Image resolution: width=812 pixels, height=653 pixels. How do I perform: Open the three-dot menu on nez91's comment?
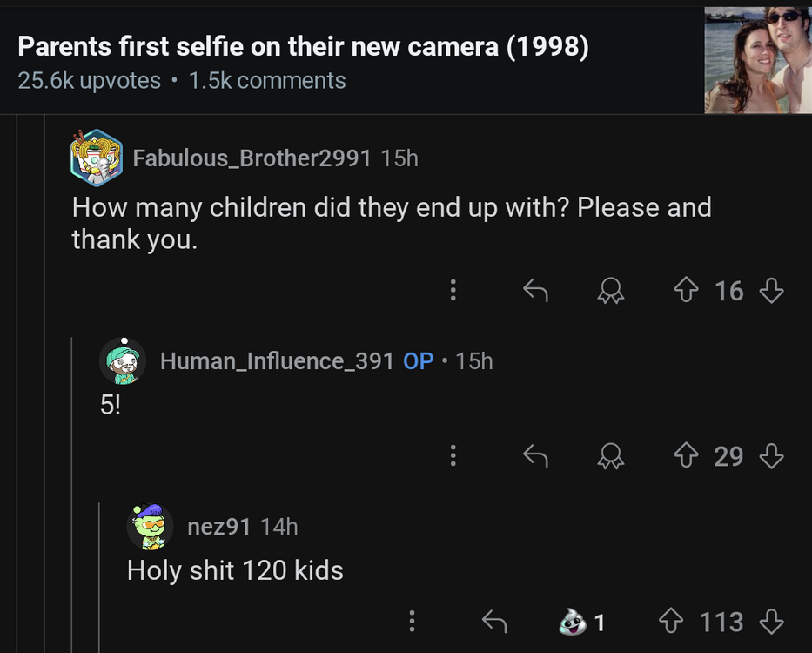[412, 622]
